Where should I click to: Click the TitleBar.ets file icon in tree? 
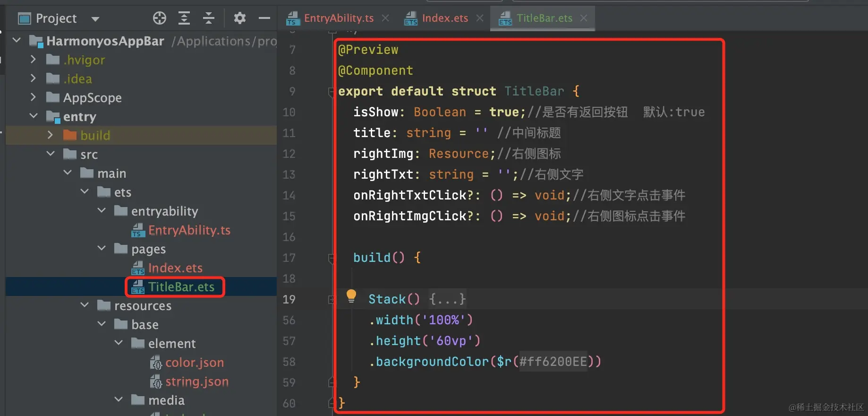click(x=138, y=287)
